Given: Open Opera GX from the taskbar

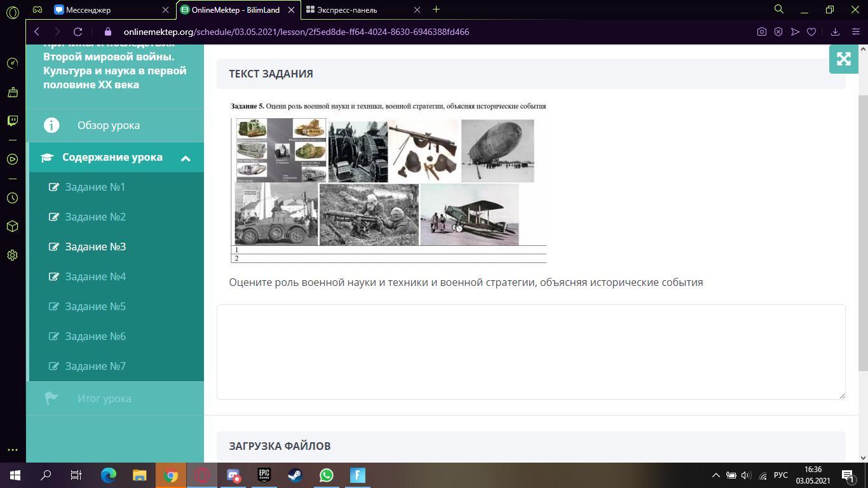Looking at the screenshot, I should (x=202, y=475).
